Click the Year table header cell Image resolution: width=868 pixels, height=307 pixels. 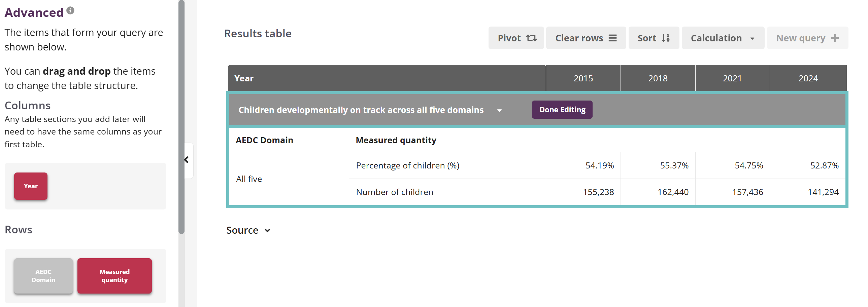(x=244, y=78)
